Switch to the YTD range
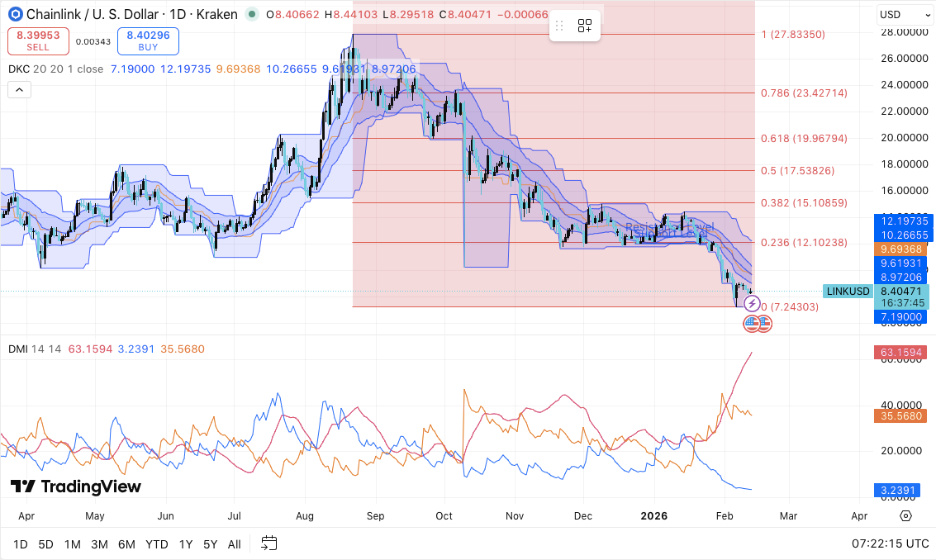This screenshot has height=560, width=936. [x=156, y=544]
